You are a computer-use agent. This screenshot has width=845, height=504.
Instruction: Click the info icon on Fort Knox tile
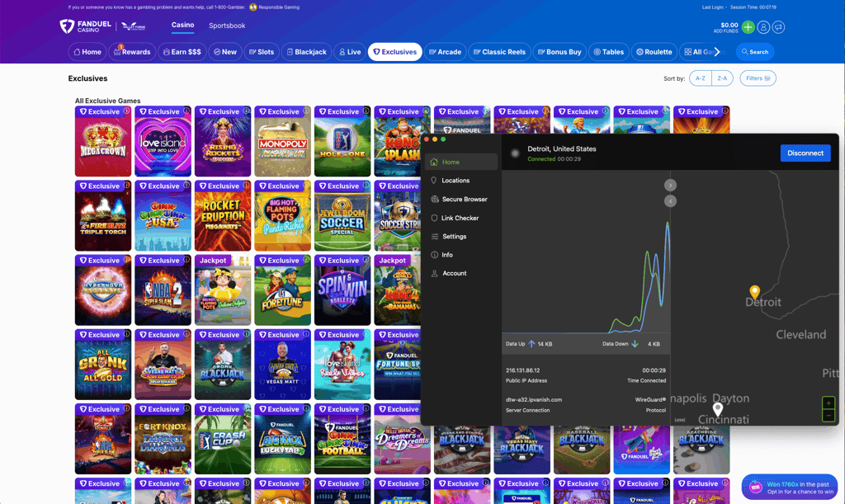coord(187,408)
